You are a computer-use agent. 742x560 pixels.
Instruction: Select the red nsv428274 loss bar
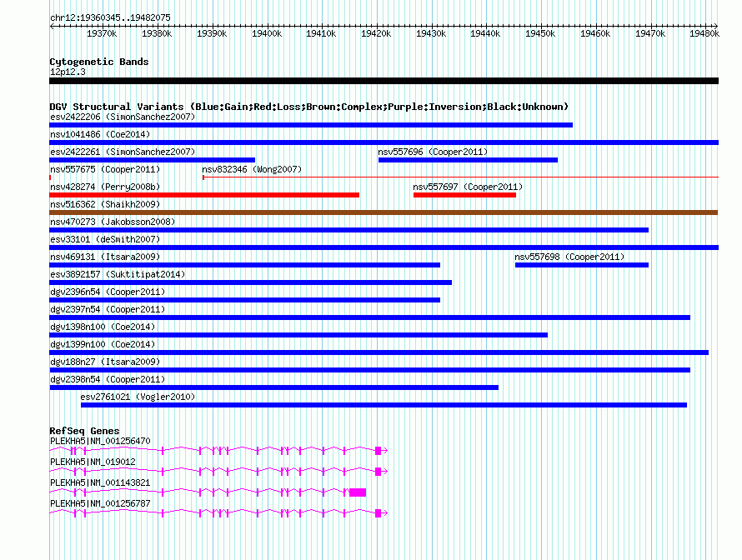coord(204,195)
